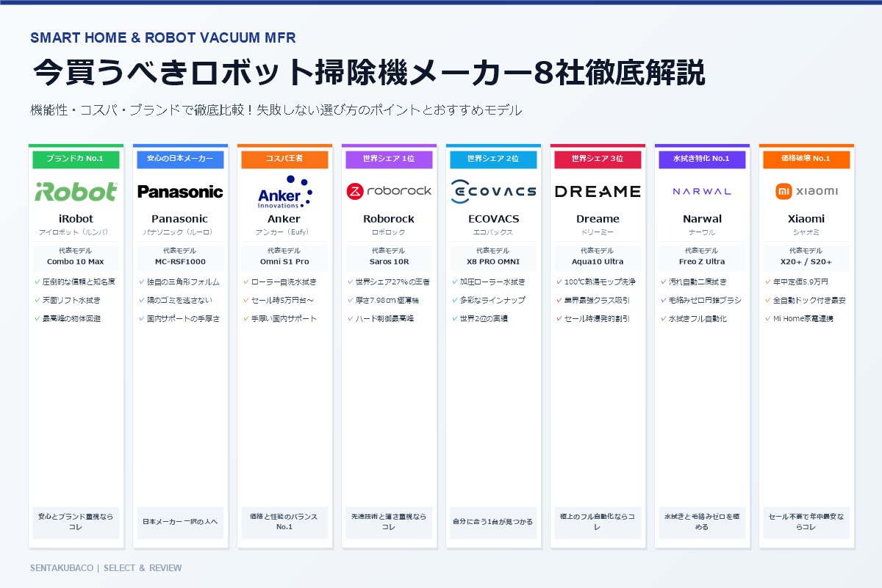The height and width of the screenshot is (588, 882).
Task: Click the black Panasonic logo
Action: (x=180, y=192)
